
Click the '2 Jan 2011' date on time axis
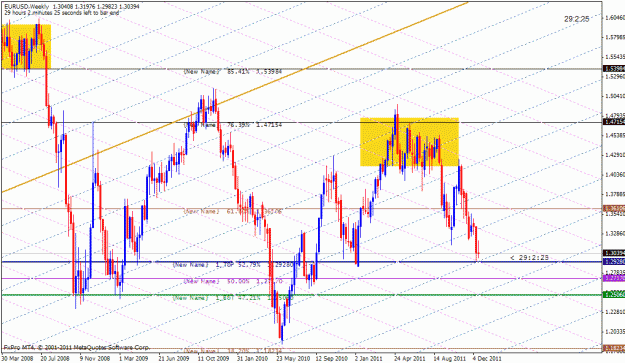point(369,359)
